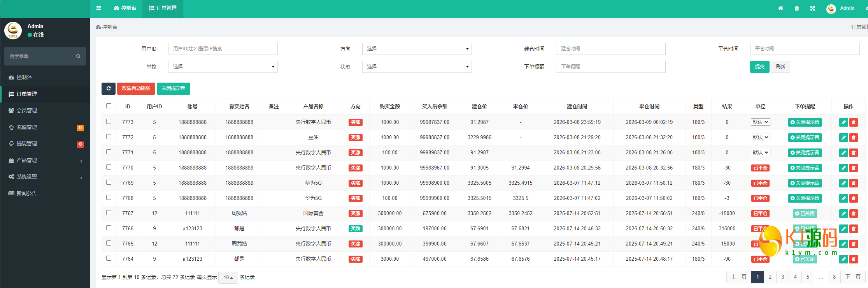Click the trash icon in top bar

point(797,8)
